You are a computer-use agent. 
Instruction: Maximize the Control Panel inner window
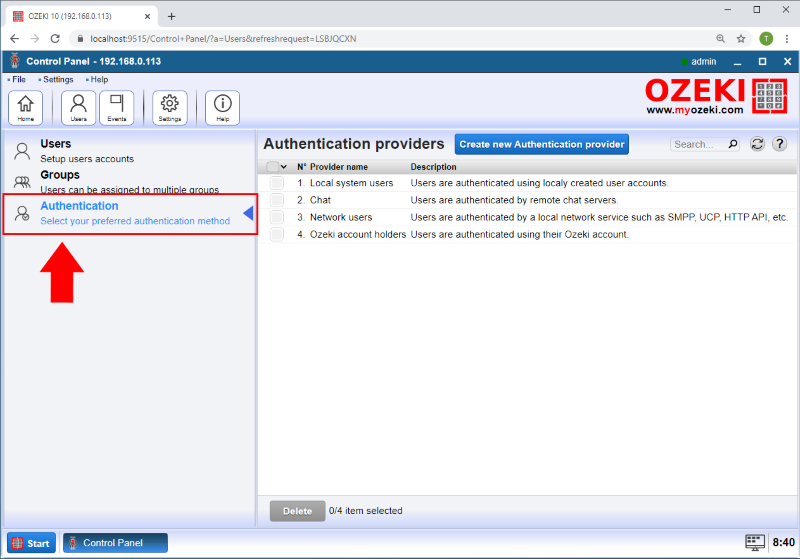coord(762,62)
